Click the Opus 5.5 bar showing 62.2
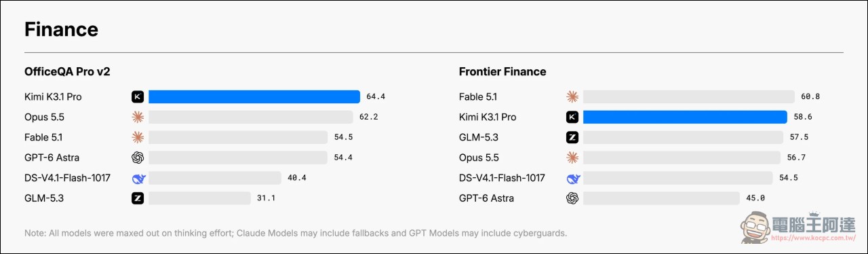 (x=251, y=117)
